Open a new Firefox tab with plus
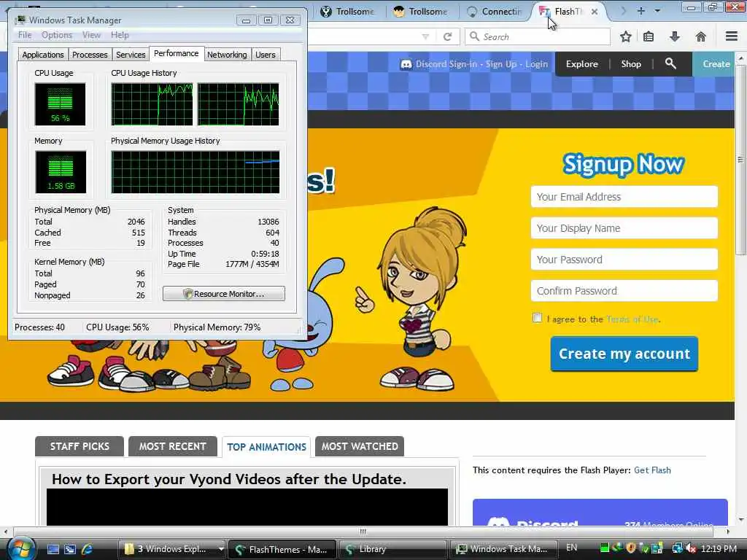The height and width of the screenshot is (560, 747). (x=640, y=11)
